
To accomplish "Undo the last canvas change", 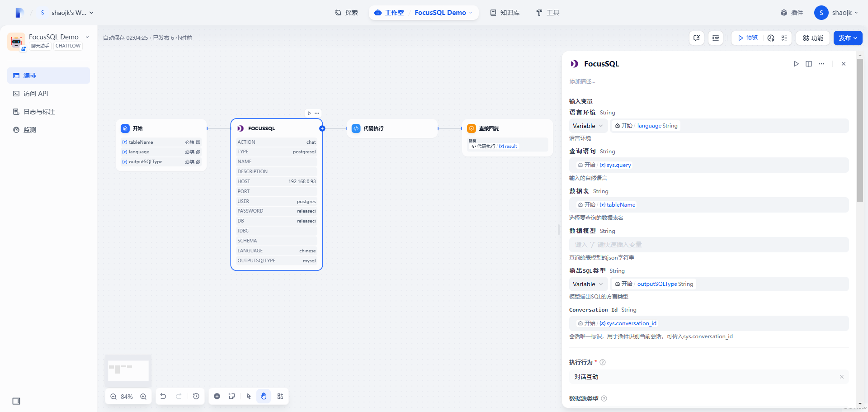I will click(163, 396).
